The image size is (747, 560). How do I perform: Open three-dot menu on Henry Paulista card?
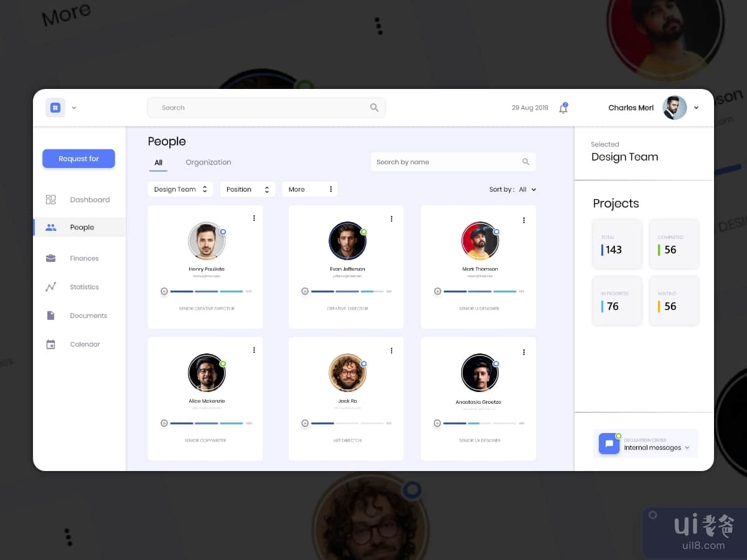point(254,218)
